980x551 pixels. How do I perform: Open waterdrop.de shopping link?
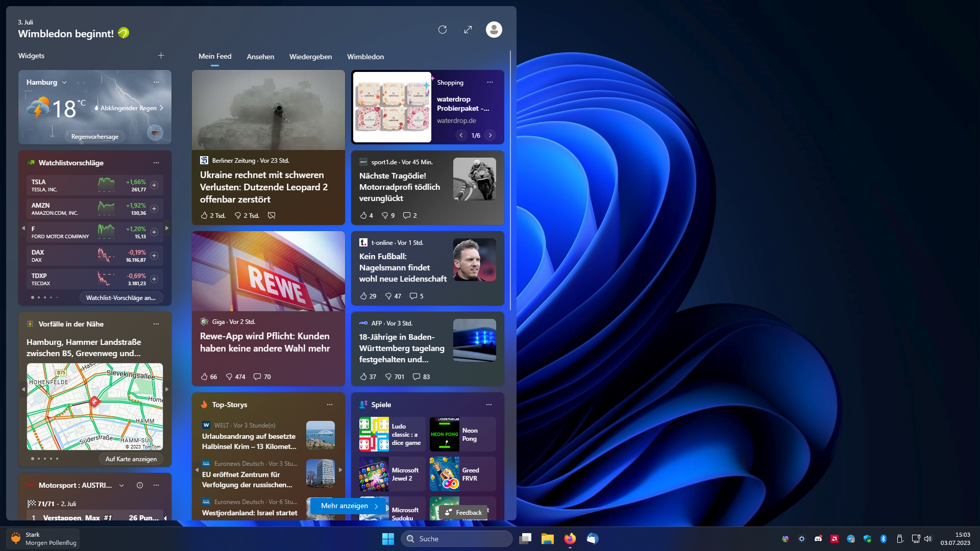(456, 121)
